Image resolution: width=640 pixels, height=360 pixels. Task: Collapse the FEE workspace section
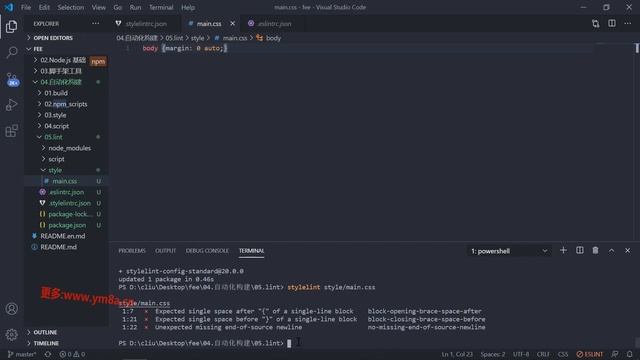point(38,49)
